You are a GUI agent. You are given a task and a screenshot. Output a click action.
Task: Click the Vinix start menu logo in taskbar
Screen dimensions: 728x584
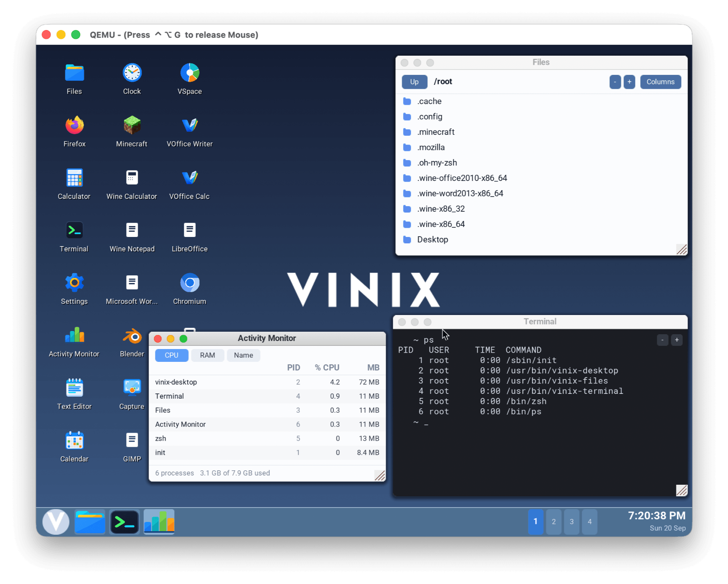56,522
